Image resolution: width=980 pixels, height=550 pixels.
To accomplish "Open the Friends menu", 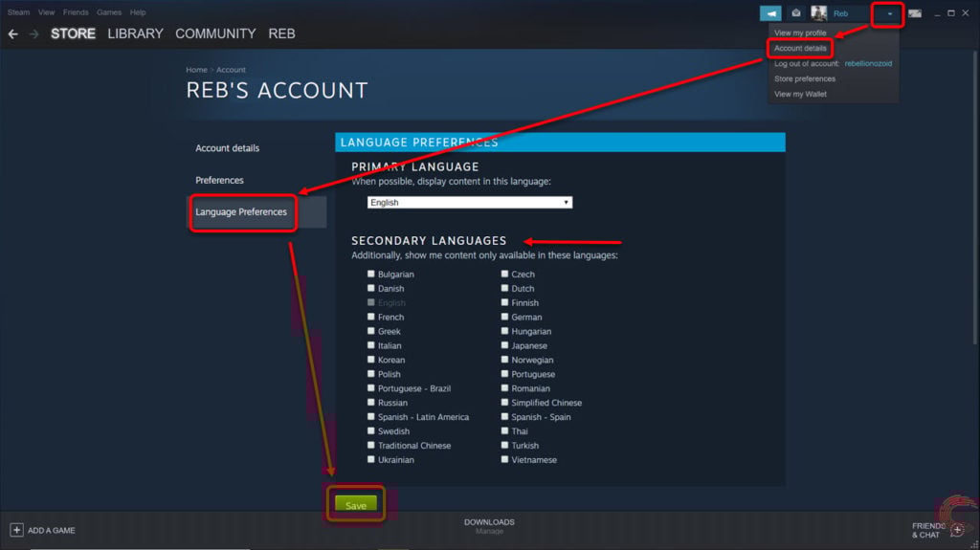I will click(x=76, y=11).
